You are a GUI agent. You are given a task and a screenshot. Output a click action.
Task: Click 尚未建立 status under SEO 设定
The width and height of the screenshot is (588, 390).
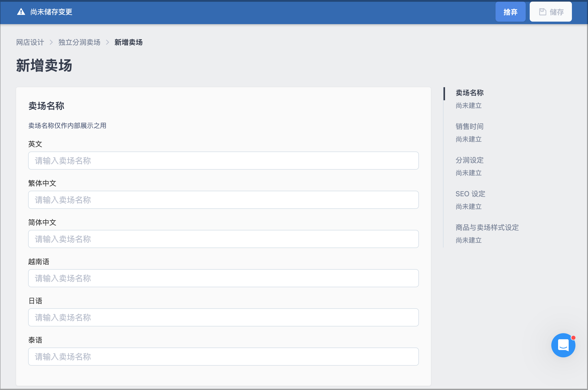click(469, 207)
